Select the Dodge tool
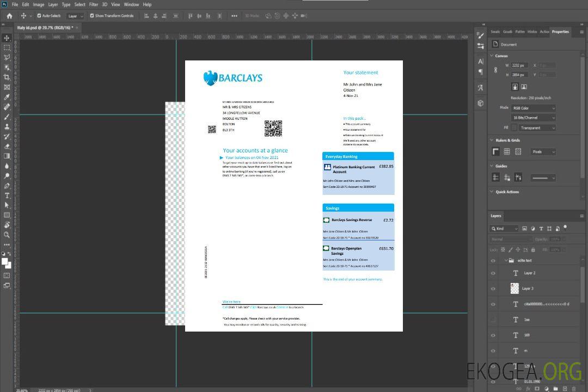 pos(7,175)
